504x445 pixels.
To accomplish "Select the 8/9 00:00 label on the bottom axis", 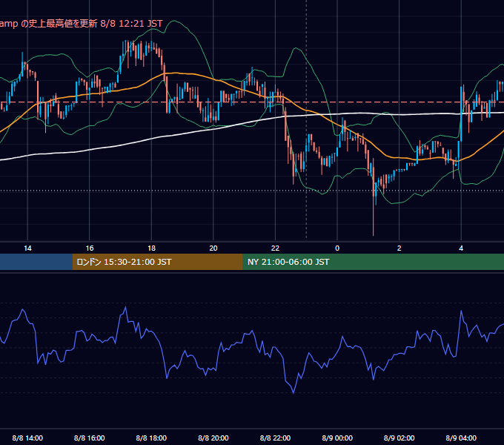I will (x=337, y=438).
